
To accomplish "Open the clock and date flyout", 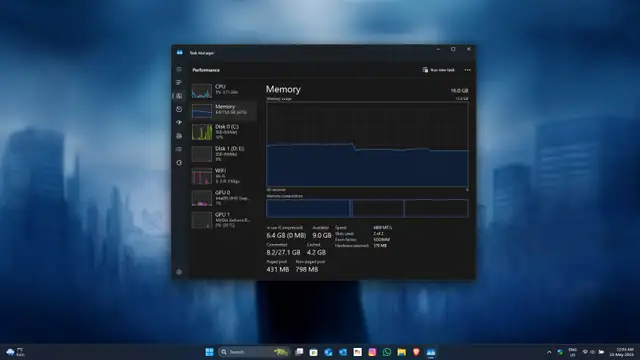I will pos(622,352).
